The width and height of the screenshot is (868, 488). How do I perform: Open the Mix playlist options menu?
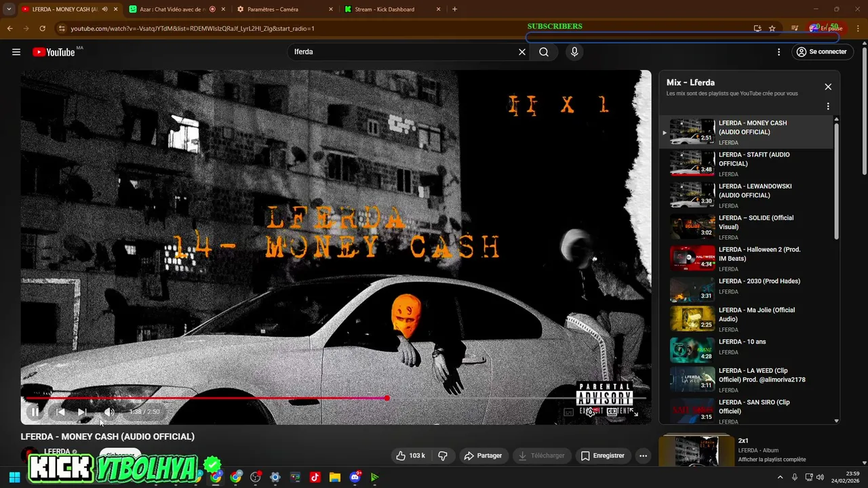click(x=828, y=106)
